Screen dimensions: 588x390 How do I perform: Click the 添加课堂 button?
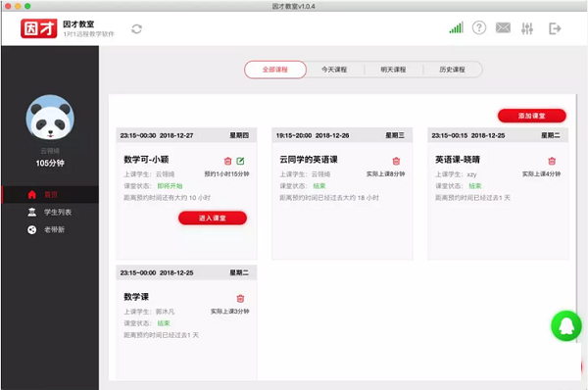[x=532, y=116]
